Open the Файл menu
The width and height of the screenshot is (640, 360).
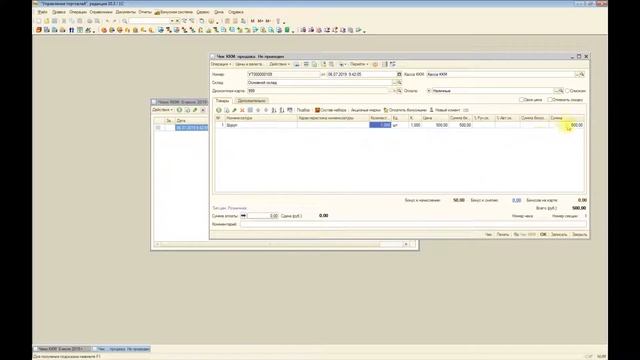(42, 12)
